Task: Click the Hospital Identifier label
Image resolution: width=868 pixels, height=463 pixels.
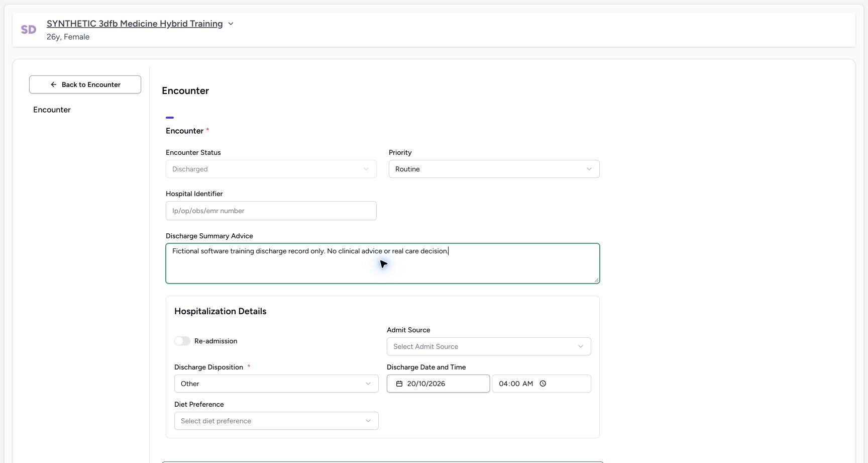Action: [194, 194]
